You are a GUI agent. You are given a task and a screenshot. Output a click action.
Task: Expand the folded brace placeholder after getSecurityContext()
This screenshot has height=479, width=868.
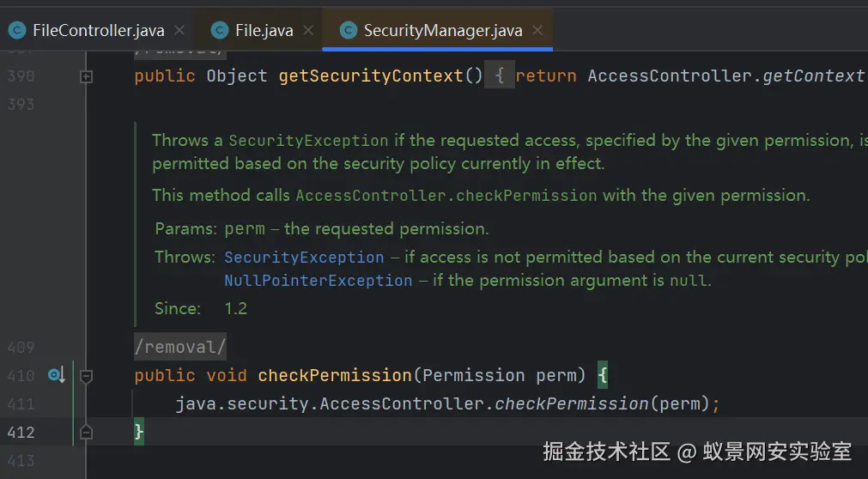coord(499,76)
